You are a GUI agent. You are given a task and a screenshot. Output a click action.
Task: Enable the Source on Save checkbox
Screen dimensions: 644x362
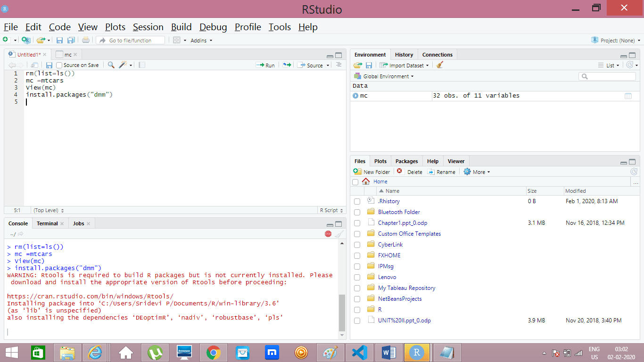point(59,65)
